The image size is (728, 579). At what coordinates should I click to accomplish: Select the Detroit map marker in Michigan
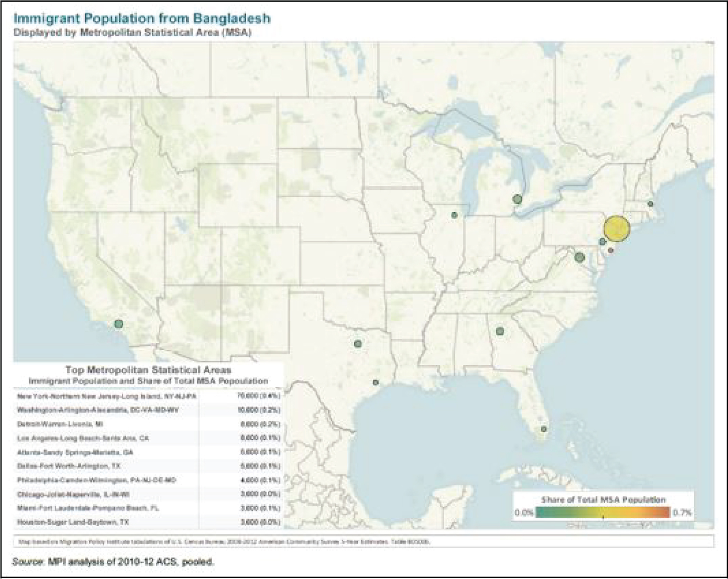pyautogui.click(x=517, y=199)
